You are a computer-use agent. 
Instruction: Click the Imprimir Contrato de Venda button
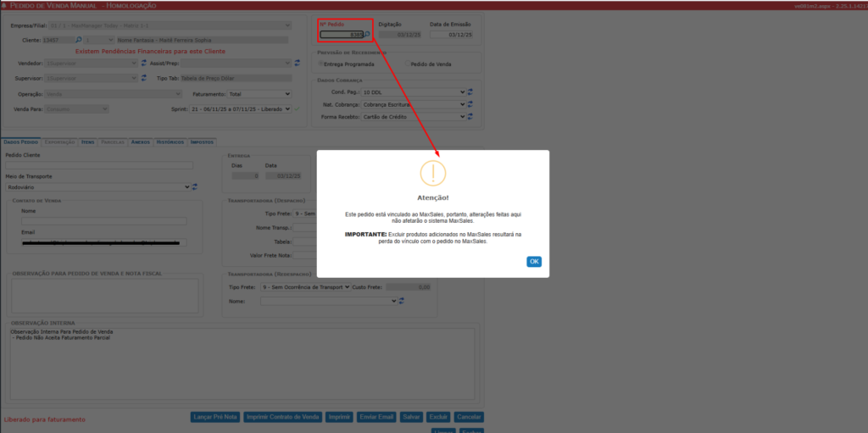[x=281, y=417]
